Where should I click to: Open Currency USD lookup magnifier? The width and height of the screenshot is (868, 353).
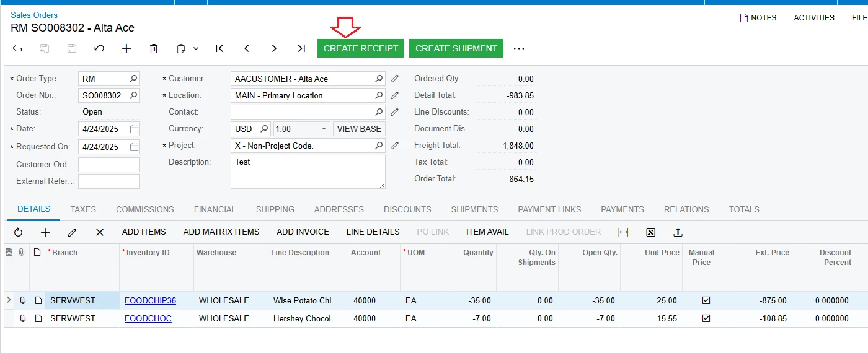[264, 129]
